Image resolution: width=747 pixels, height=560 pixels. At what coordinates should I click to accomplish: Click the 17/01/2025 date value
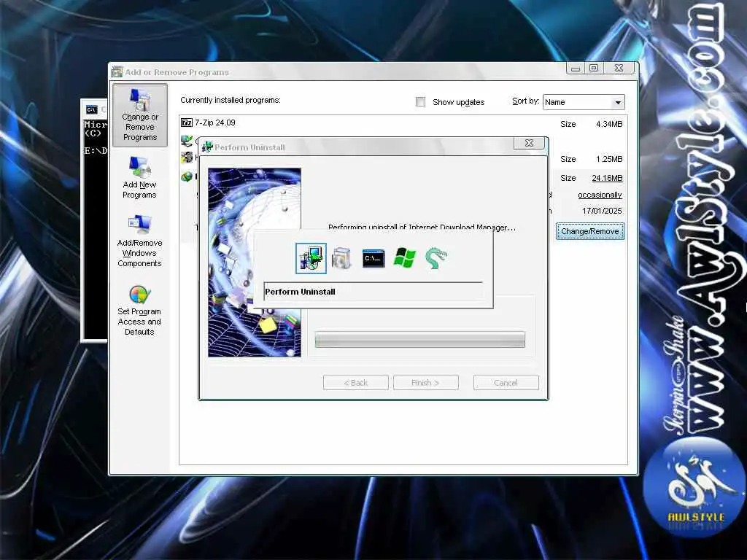pos(602,211)
